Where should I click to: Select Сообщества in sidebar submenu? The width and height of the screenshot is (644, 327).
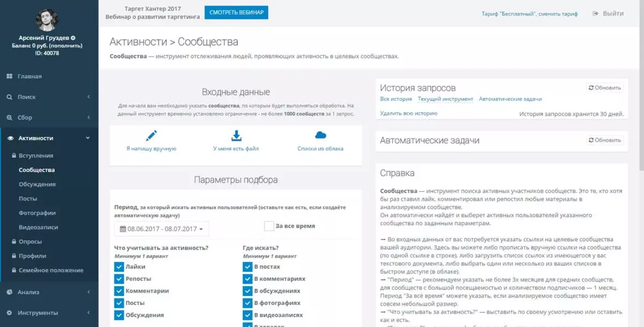point(36,170)
